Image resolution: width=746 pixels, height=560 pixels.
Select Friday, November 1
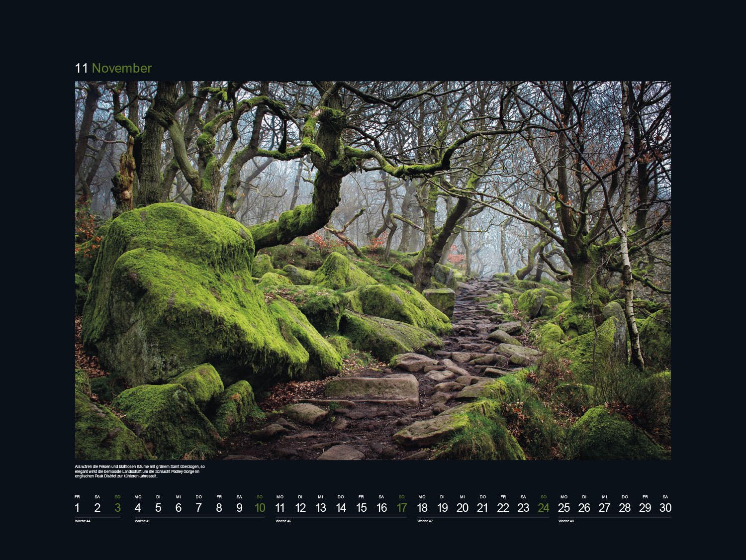tap(77, 508)
